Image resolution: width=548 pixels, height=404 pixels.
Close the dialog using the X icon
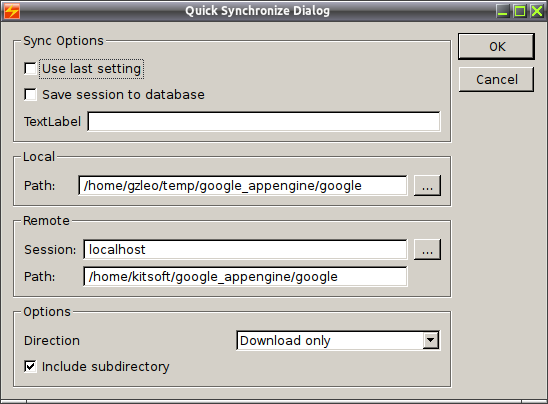[x=537, y=11]
